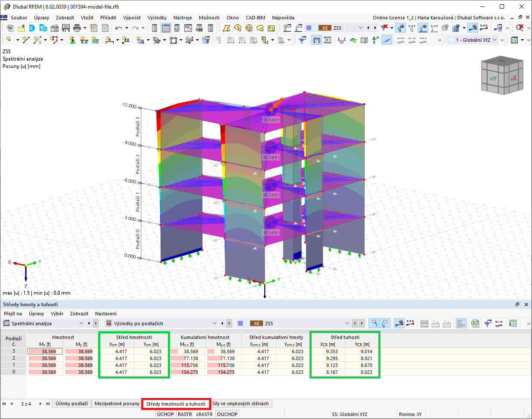Switch to Síly ve smykových stěnách tab

coord(240,404)
